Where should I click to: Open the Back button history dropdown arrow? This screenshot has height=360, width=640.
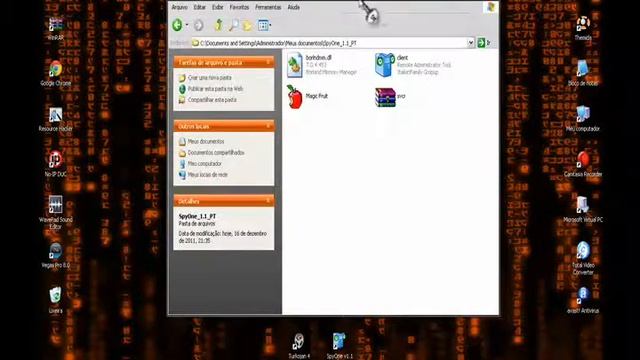pyautogui.click(x=187, y=25)
